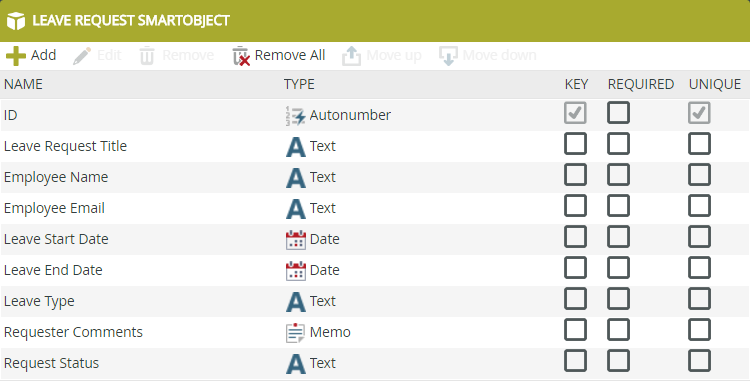Click Text type icon for Leave Type

coord(296,302)
